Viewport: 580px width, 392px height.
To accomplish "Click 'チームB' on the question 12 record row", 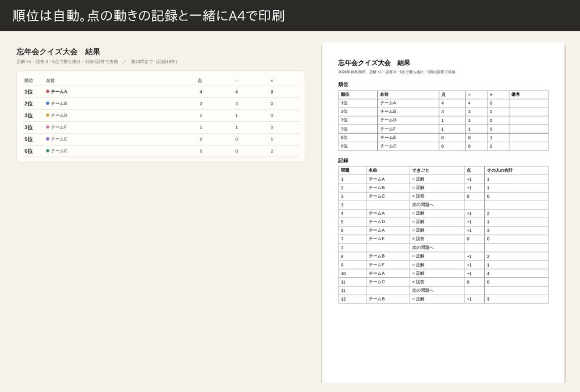I will point(377,299).
